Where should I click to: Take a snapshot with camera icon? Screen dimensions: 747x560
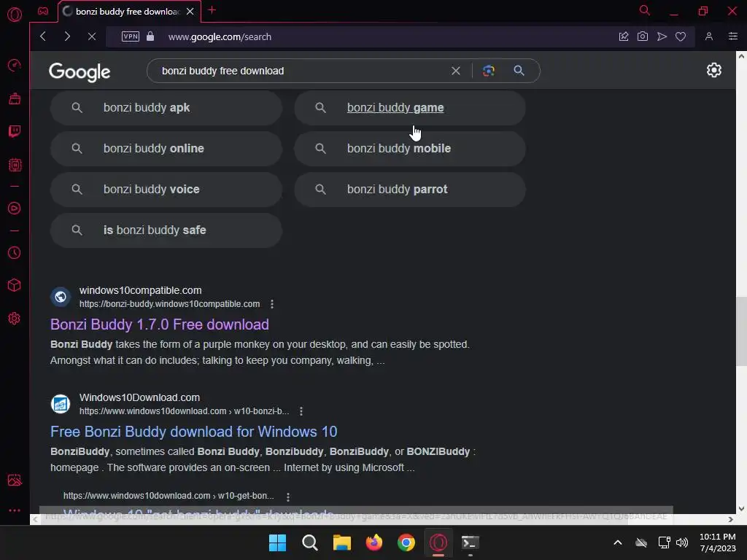[x=643, y=36]
